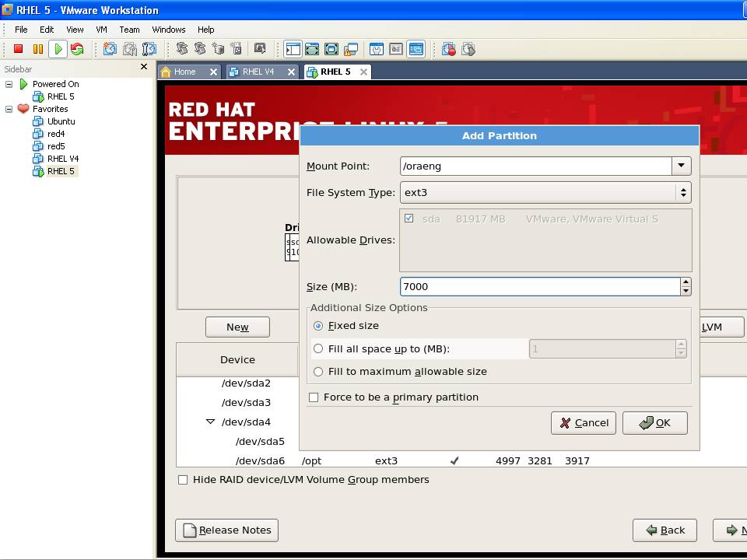The image size is (747, 560).
Task: Click the Release Notes button
Action: pos(226,530)
